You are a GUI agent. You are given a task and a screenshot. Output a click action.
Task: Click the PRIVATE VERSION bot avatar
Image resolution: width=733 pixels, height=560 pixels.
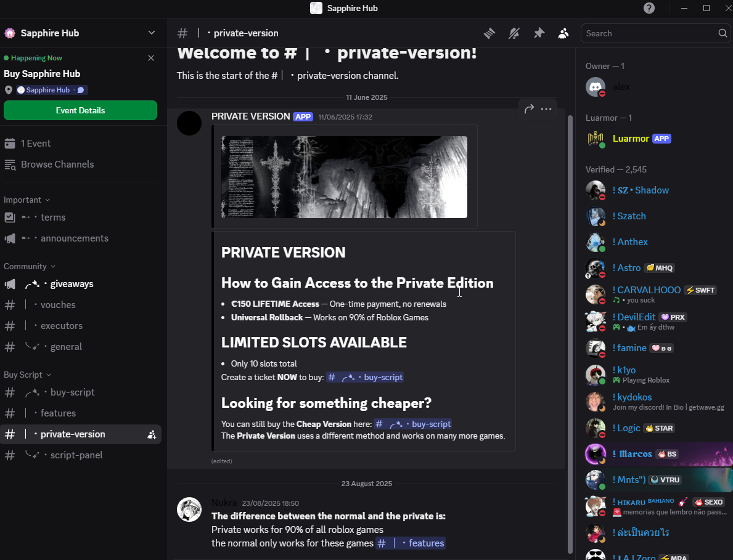point(189,123)
